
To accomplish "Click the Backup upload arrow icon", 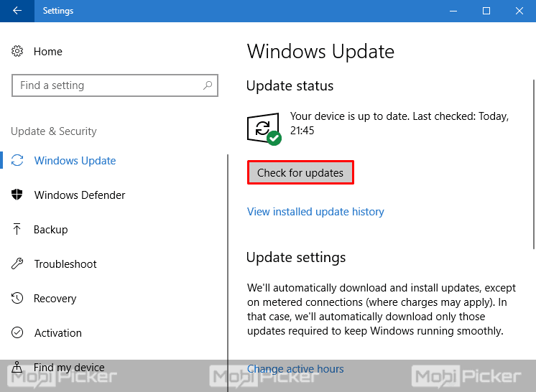I will (x=17, y=229).
